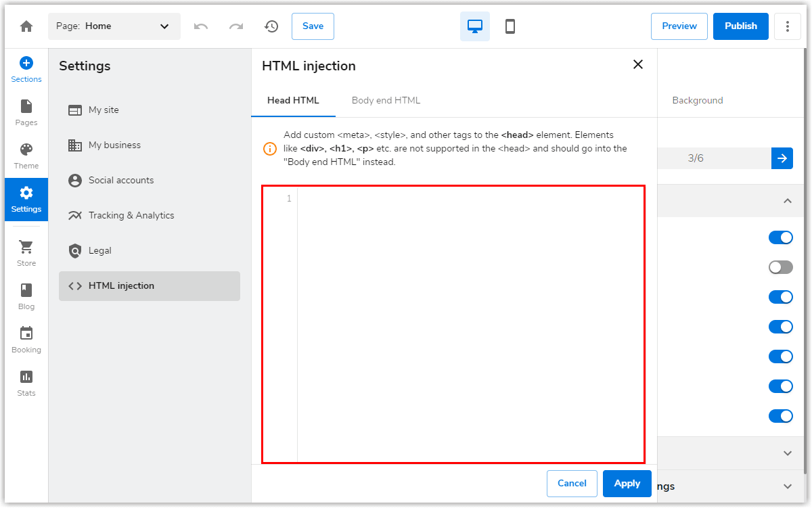Viewport: 812px width, 508px height.
Task: Select My business settings
Action: pos(150,145)
